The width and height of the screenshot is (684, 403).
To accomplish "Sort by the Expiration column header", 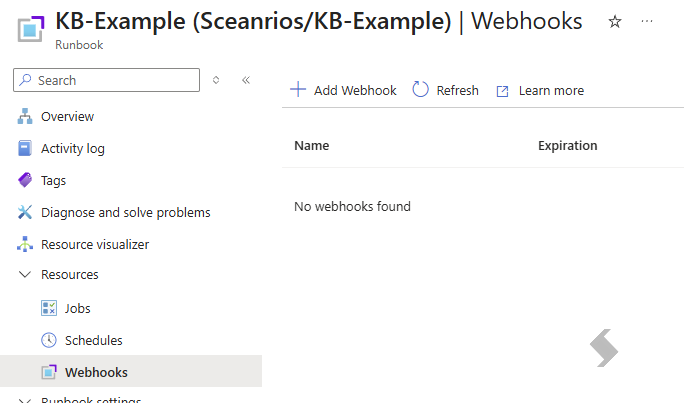I will pyautogui.click(x=568, y=146).
